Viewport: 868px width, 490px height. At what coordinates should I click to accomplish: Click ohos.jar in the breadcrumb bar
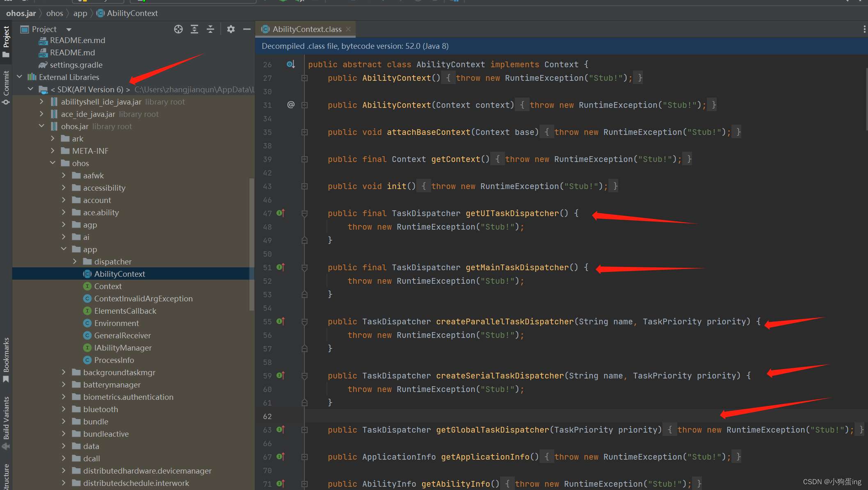point(21,13)
